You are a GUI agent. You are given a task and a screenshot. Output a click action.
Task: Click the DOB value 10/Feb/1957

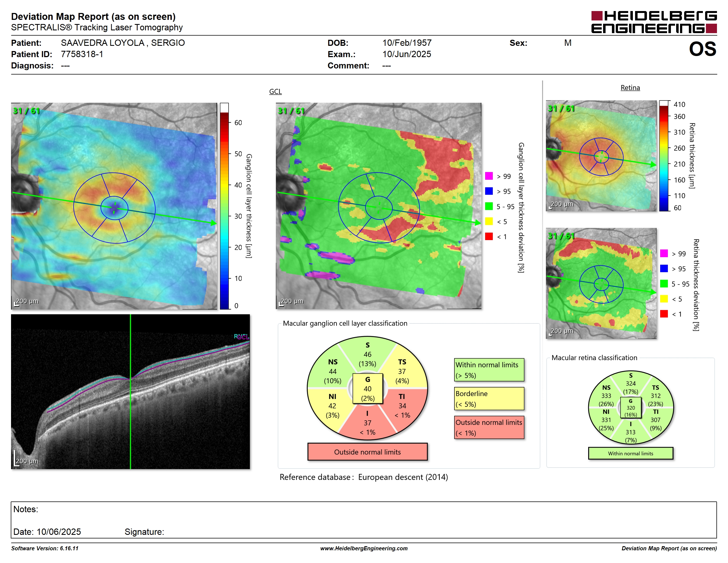click(407, 43)
